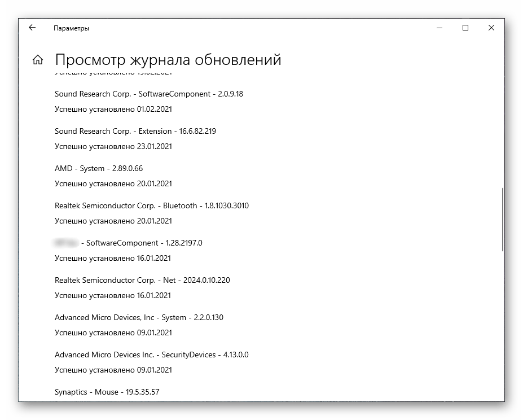Click Advanced Micro Devices SecurityDevices 4.13.0.0 entry
Viewport: 523px width, 420px height.
(151, 355)
